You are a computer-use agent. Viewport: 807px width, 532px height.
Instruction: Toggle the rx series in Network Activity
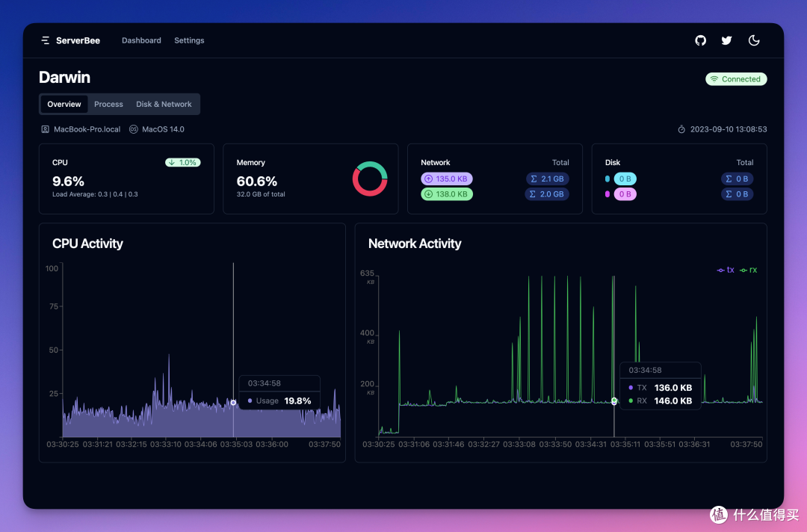[x=746, y=270]
